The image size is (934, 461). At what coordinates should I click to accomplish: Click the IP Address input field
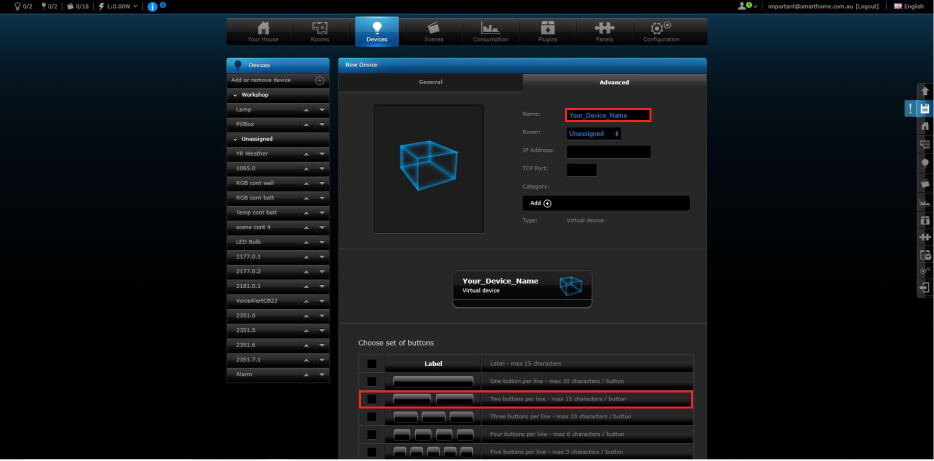[x=608, y=152]
